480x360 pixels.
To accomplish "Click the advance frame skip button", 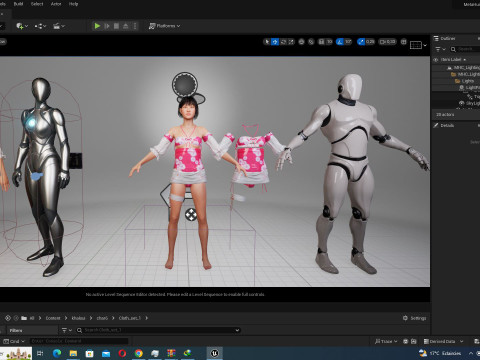I will coord(107,26).
